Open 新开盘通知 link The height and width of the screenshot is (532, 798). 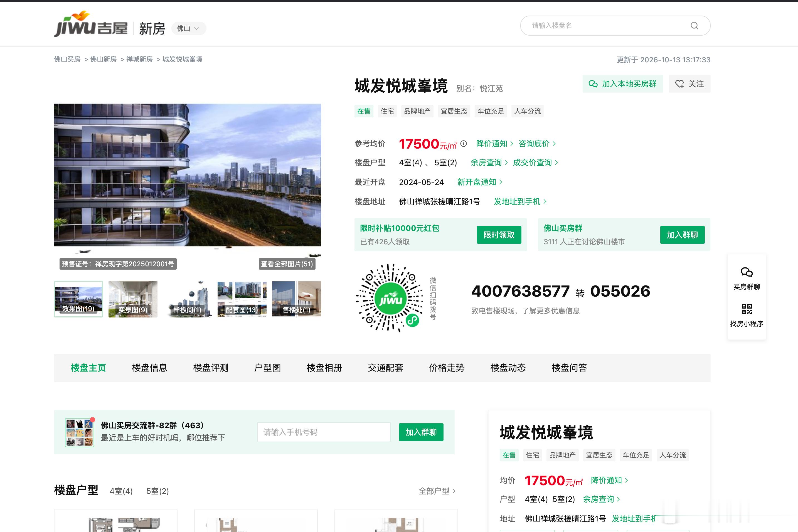[x=480, y=182]
